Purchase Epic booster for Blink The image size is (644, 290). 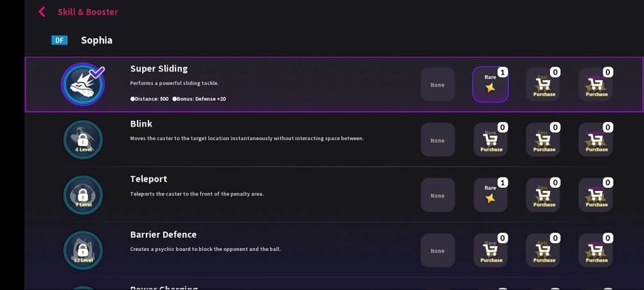(544, 140)
